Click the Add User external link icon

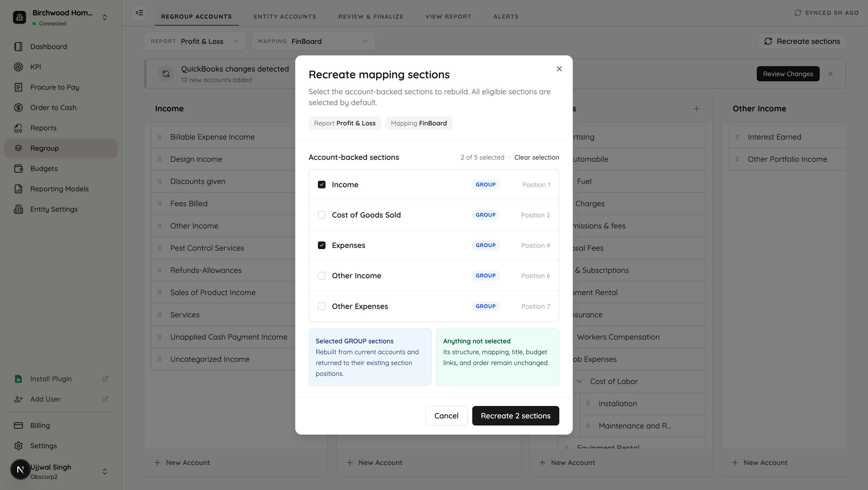point(105,399)
